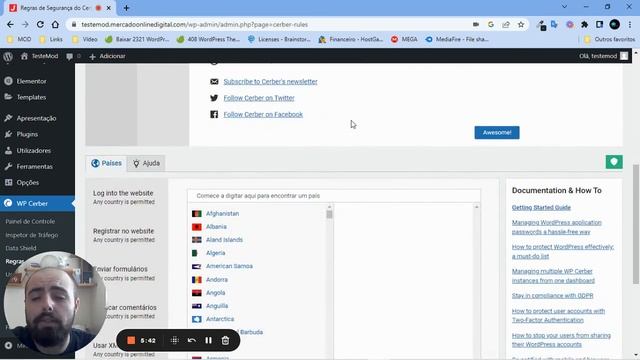
Task: Open the MEGA bookmark
Action: [x=404, y=39]
